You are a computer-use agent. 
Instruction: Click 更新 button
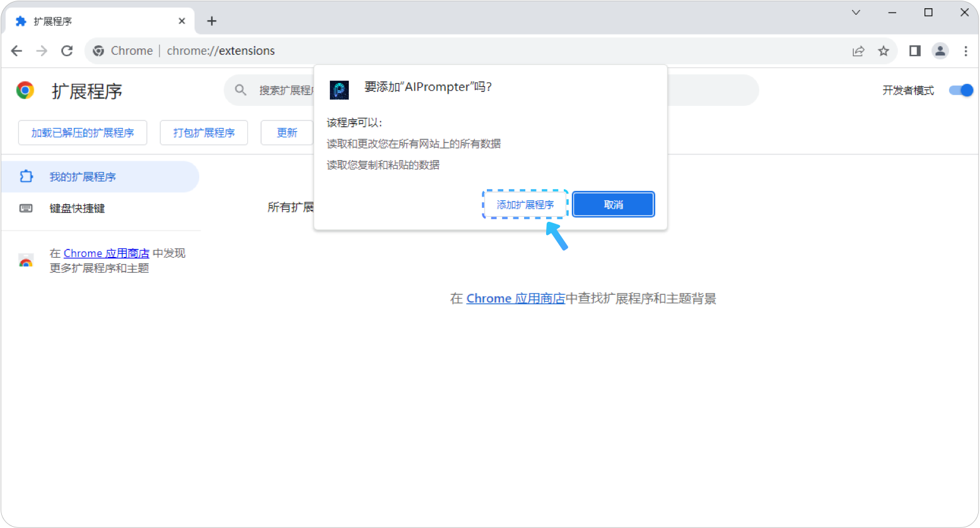[x=287, y=133]
